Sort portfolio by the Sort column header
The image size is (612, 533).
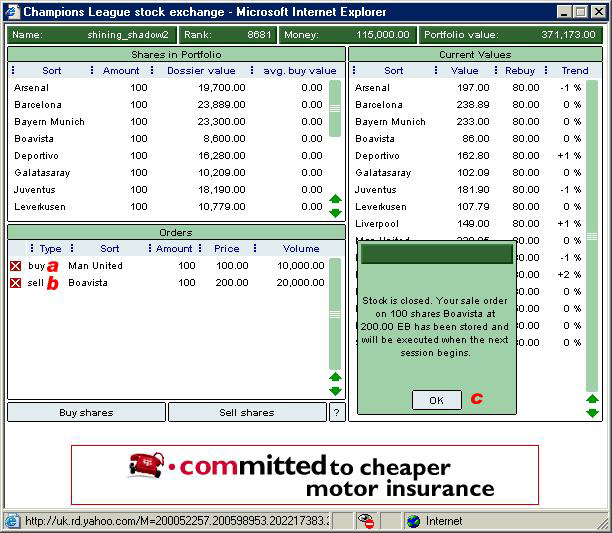coord(52,71)
